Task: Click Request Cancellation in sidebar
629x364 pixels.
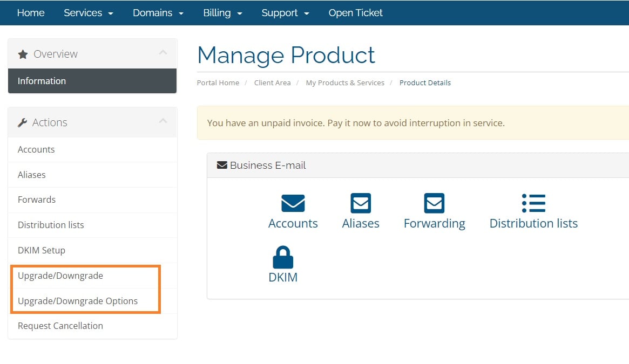Action: (60, 326)
